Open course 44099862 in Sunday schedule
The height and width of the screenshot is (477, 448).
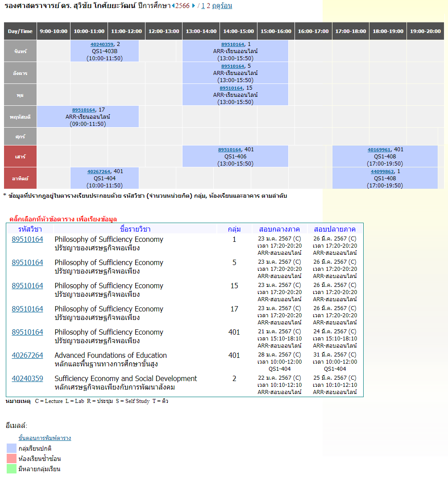coord(382,171)
